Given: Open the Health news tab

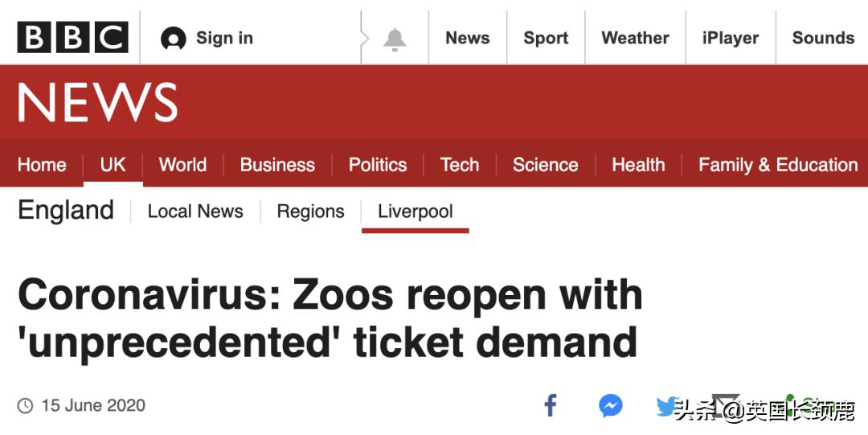Looking at the screenshot, I should [638, 165].
